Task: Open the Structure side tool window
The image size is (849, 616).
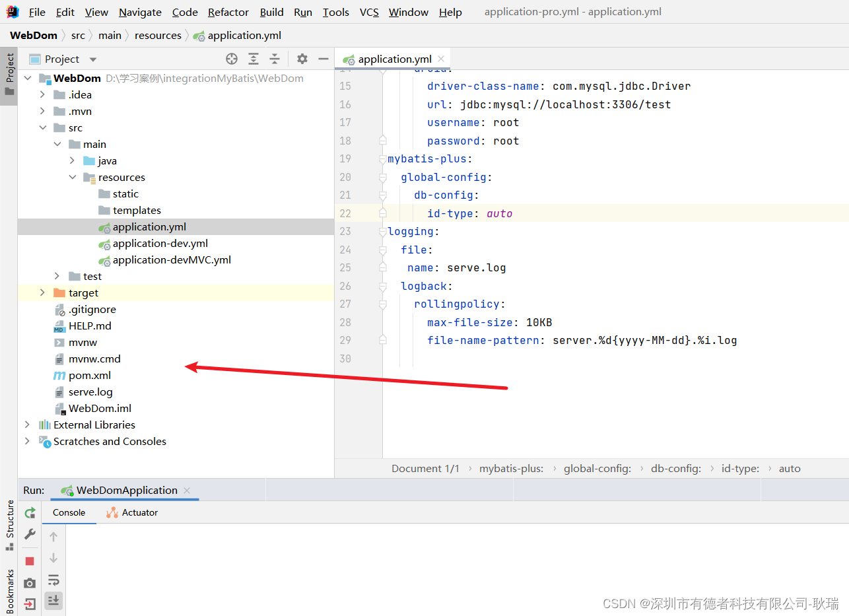Action: (9, 526)
